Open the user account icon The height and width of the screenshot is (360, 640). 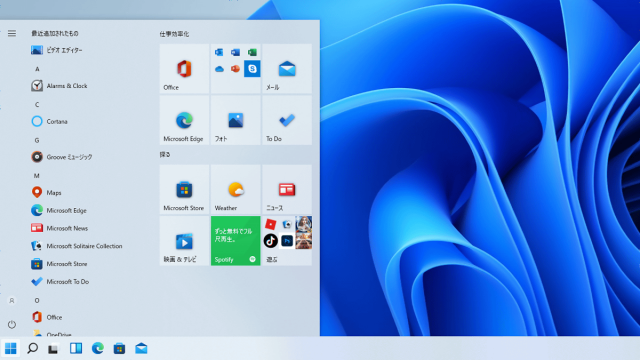point(12,301)
